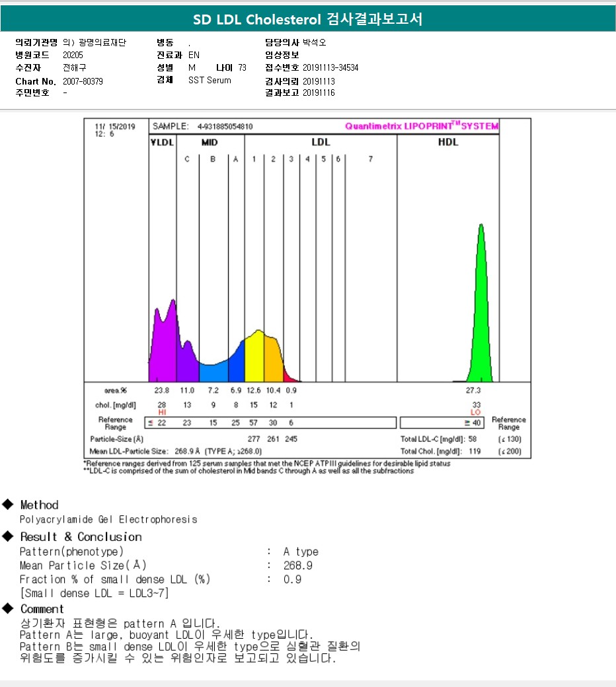616x687 pixels.
Task: Click specimen type SST Serum
Action: click(210, 80)
